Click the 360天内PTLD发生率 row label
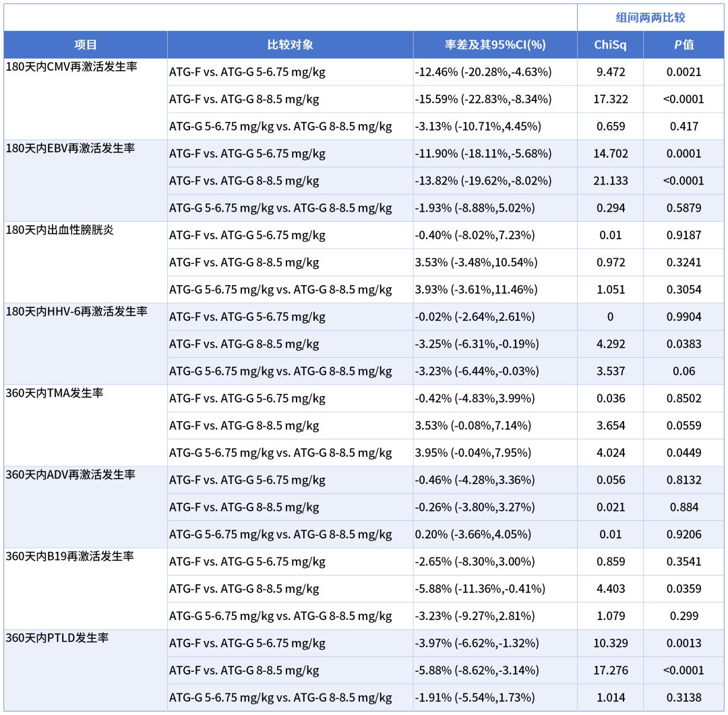This screenshot has width=728, height=715. 57,637
